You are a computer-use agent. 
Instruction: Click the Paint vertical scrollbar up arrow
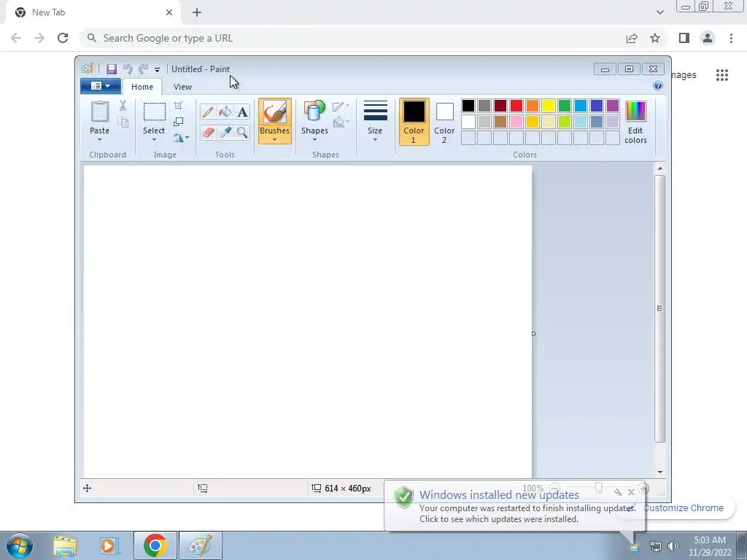pos(659,168)
